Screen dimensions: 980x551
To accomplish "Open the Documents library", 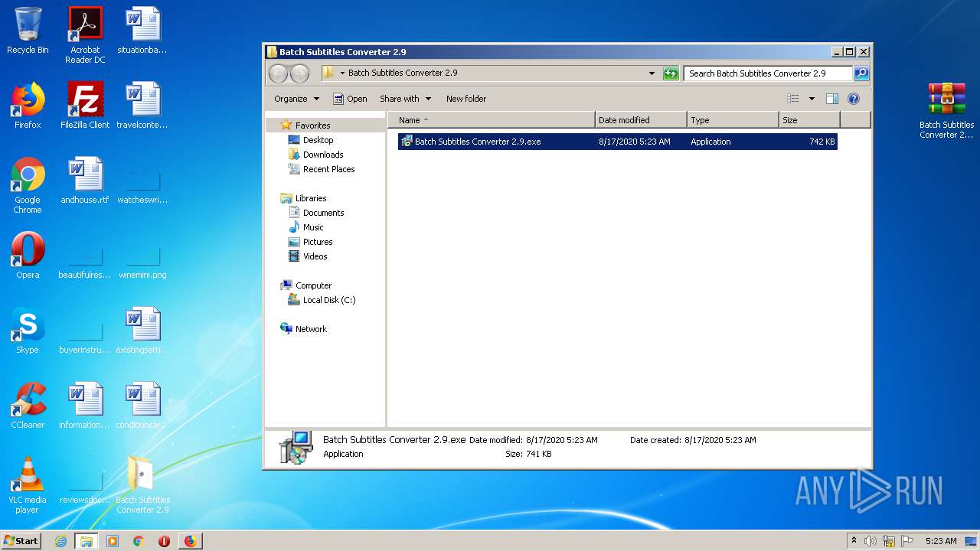I will point(323,213).
